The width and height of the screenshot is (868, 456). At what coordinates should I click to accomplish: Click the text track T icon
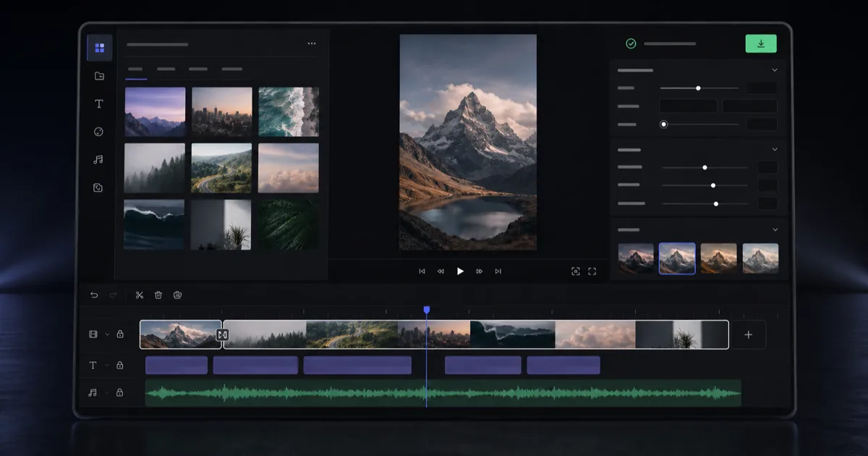click(93, 366)
